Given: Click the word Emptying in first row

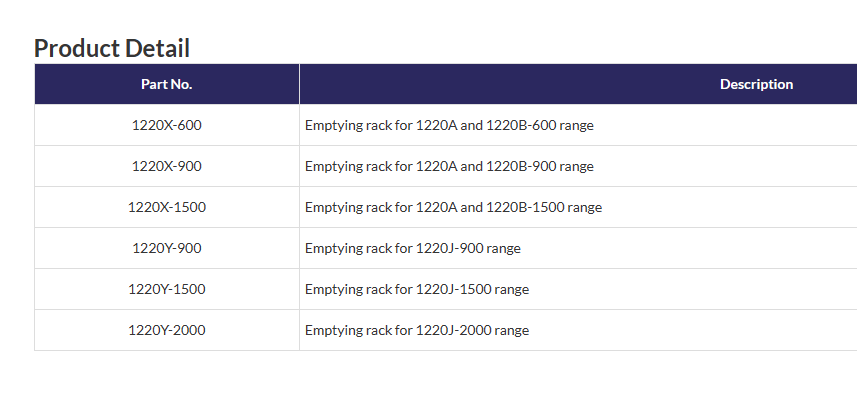Looking at the screenshot, I should coord(332,126).
